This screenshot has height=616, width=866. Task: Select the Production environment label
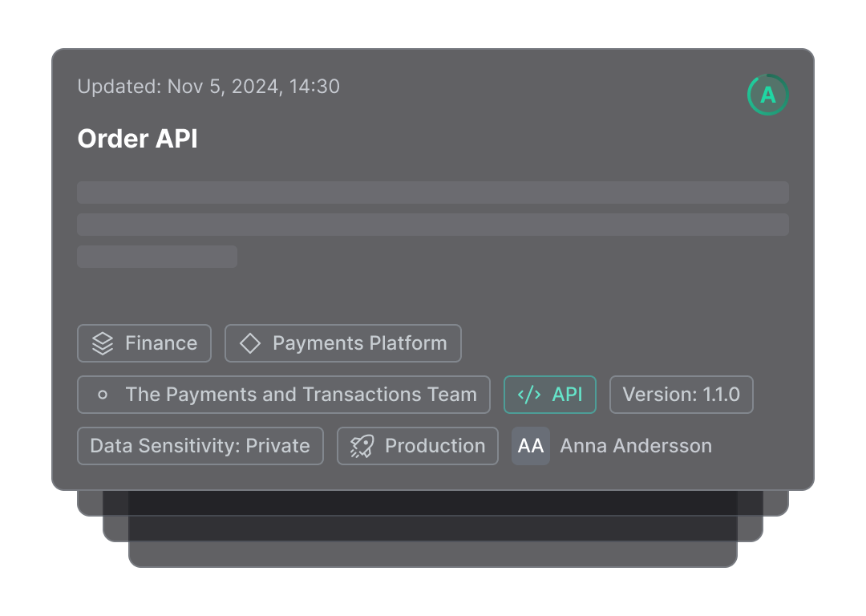[435, 446]
